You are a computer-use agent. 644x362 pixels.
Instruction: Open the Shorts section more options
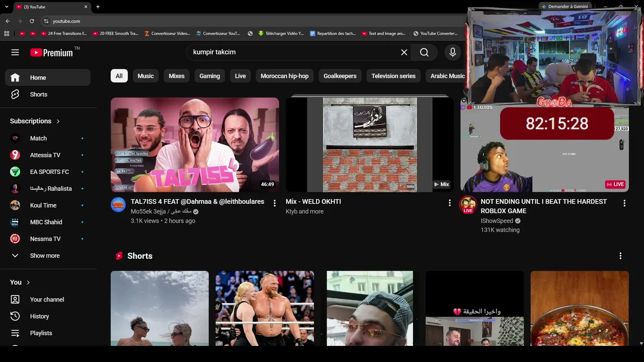(620, 256)
